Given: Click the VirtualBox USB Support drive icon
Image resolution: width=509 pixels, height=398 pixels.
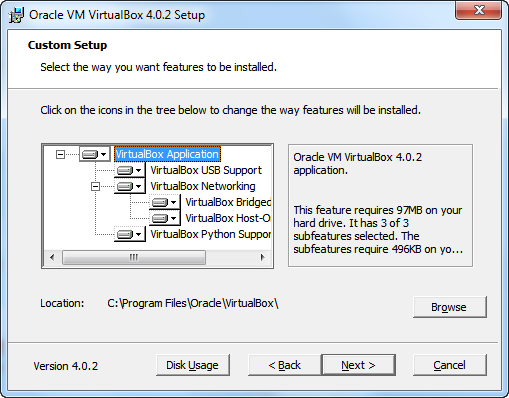Looking at the screenshot, I should click(x=125, y=170).
